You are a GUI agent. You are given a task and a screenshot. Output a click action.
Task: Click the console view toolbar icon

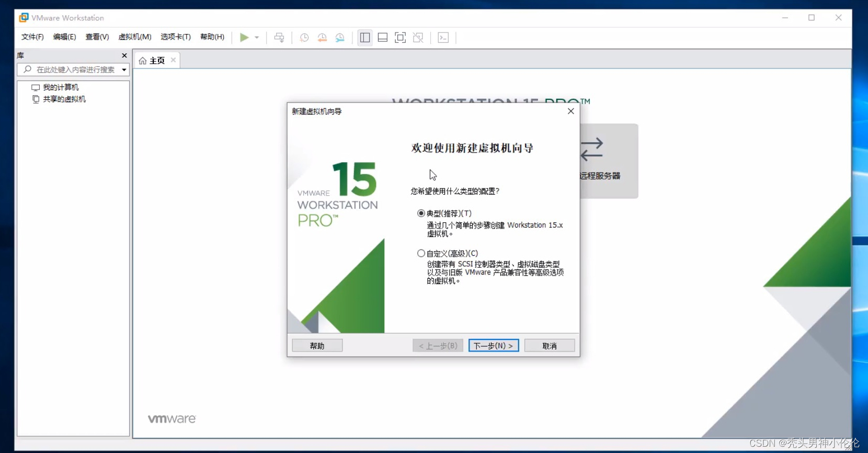click(x=443, y=38)
